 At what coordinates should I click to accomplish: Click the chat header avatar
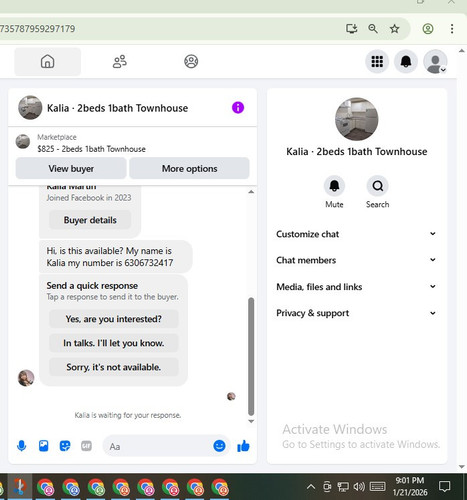click(x=30, y=108)
